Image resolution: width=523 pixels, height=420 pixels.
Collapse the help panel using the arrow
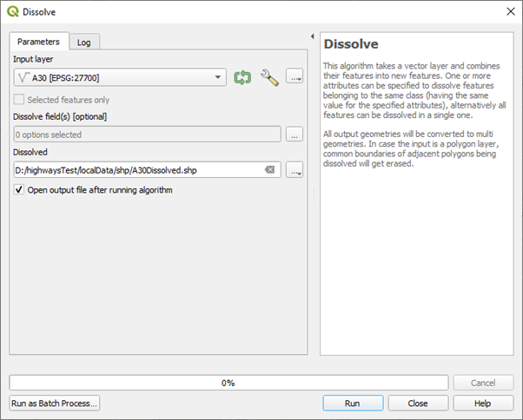click(x=312, y=36)
